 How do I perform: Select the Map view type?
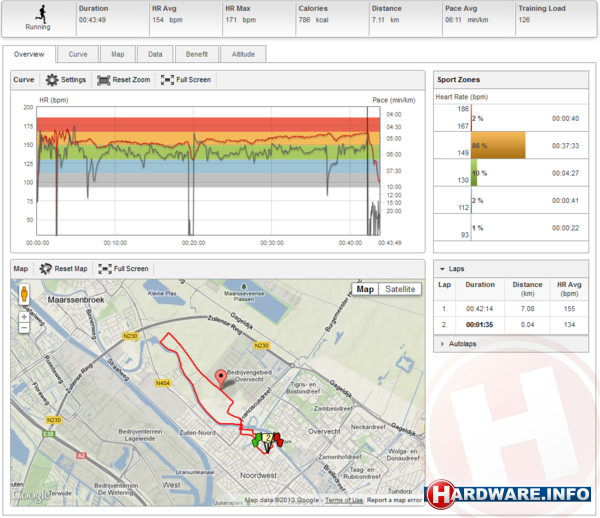[x=366, y=289]
